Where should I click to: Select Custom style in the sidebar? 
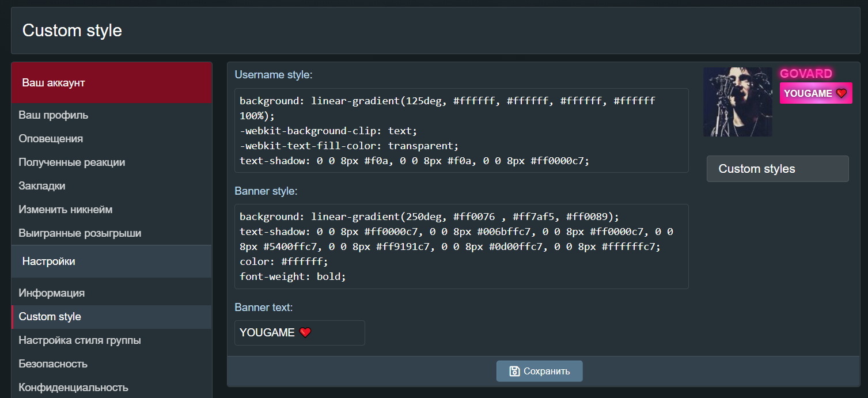[50, 316]
